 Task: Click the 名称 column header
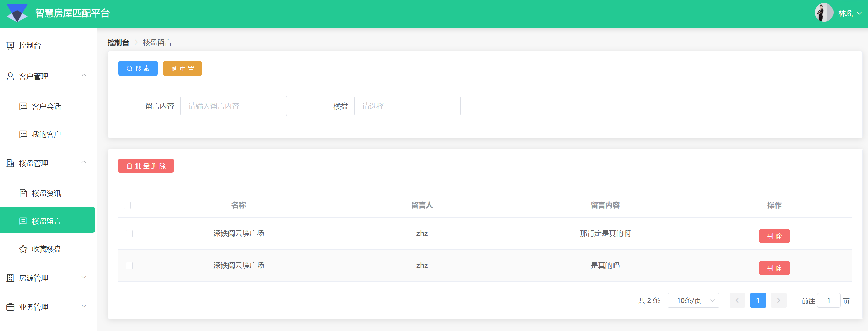(x=238, y=205)
